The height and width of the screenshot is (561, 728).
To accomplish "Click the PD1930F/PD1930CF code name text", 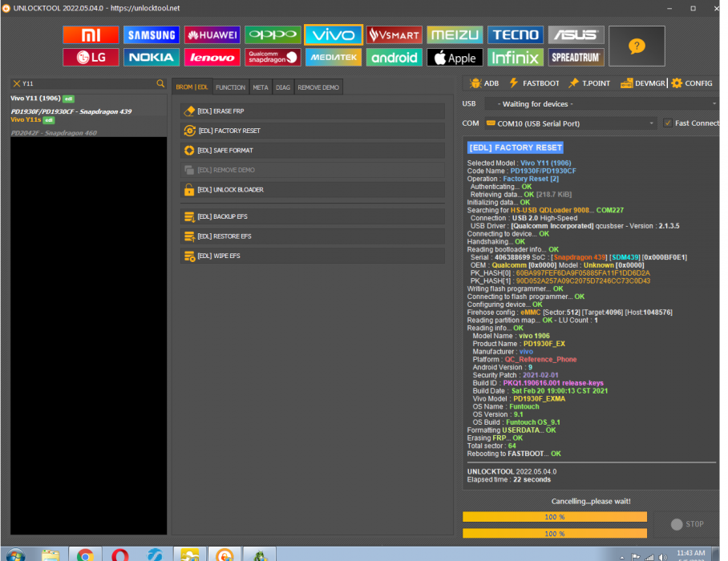I will click(544, 171).
